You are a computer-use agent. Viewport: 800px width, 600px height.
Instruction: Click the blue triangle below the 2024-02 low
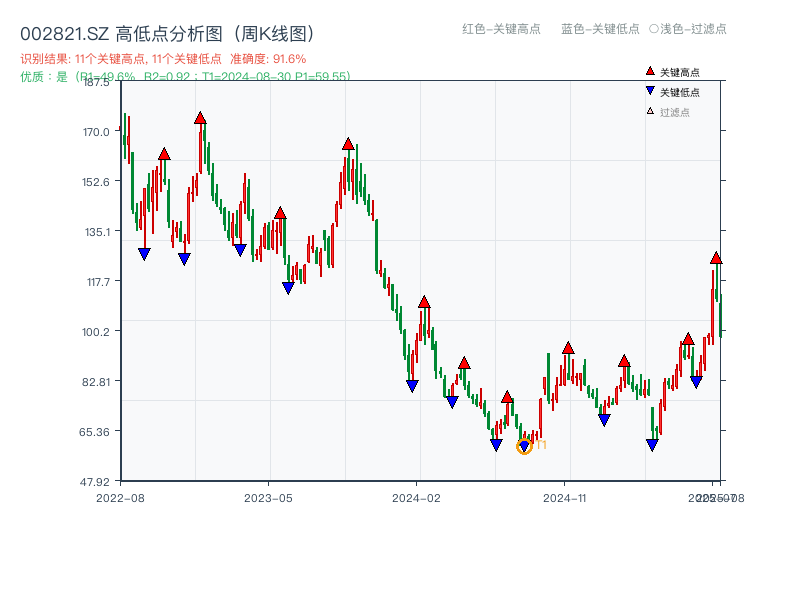(411, 385)
